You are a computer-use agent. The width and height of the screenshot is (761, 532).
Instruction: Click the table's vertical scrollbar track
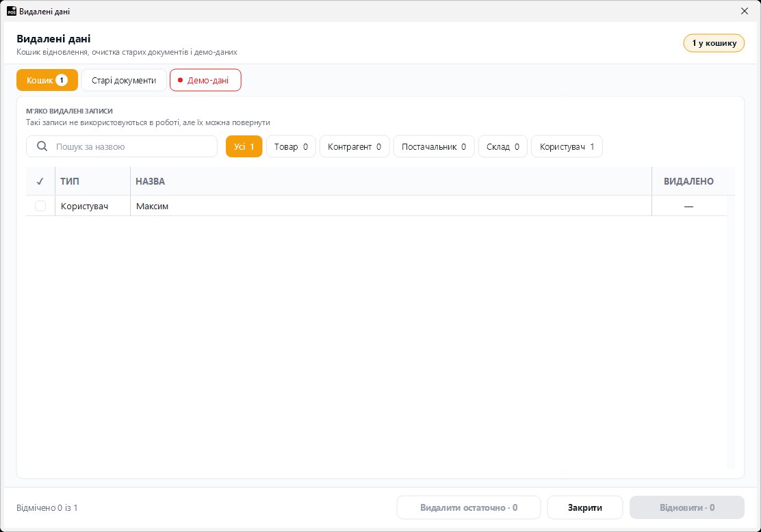(x=731, y=332)
